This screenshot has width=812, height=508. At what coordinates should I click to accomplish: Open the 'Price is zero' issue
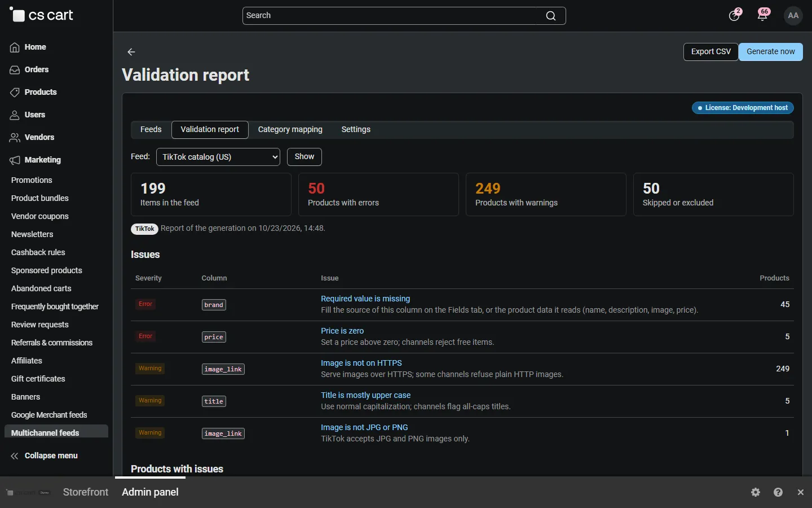click(x=342, y=331)
